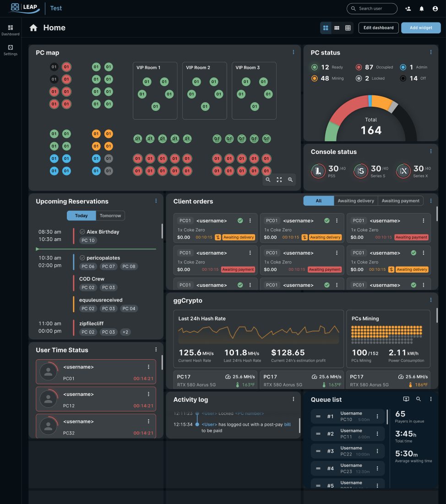Open the bill link in Activity log
Screen dimensions: 446x504
coord(287,424)
